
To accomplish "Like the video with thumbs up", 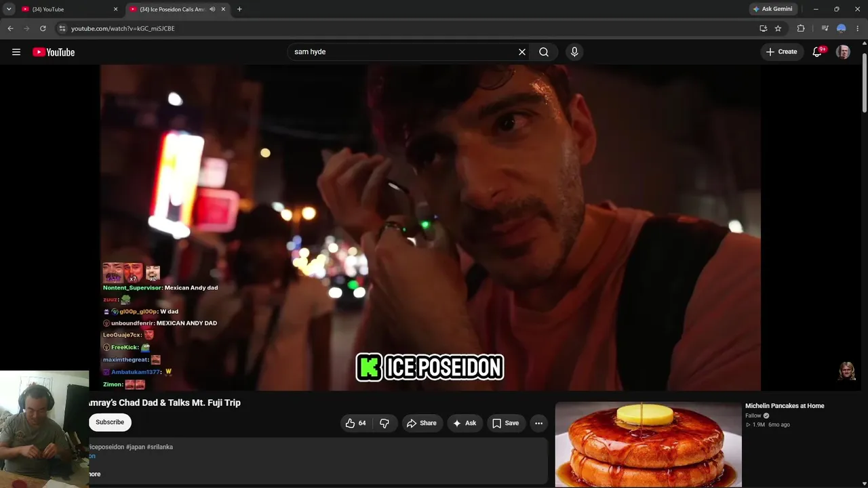I will (356, 423).
